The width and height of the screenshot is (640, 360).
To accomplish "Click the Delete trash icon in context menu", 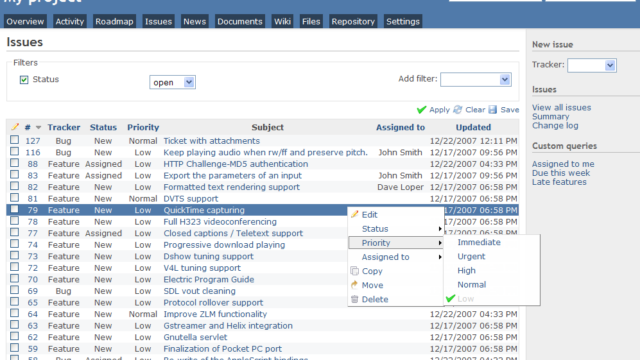I will pyautogui.click(x=354, y=299).
